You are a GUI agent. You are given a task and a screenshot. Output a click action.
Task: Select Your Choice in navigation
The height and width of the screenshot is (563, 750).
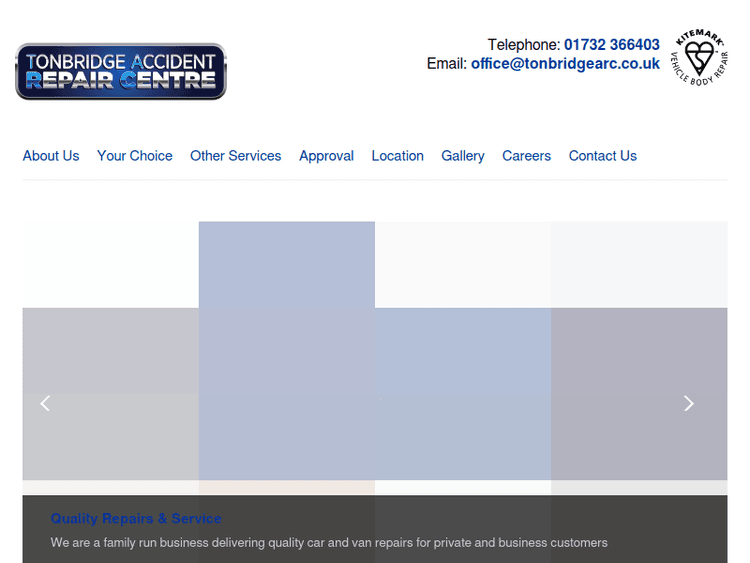tap(134, 156)
